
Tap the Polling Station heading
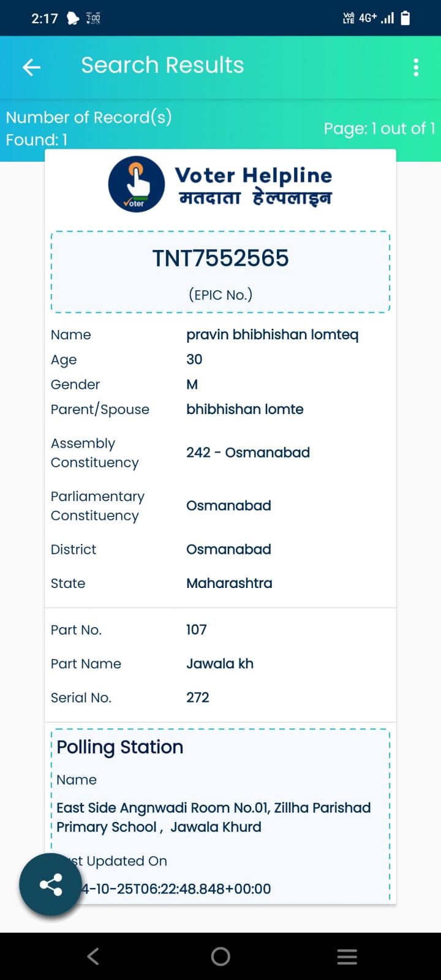(x=120, y=747)
